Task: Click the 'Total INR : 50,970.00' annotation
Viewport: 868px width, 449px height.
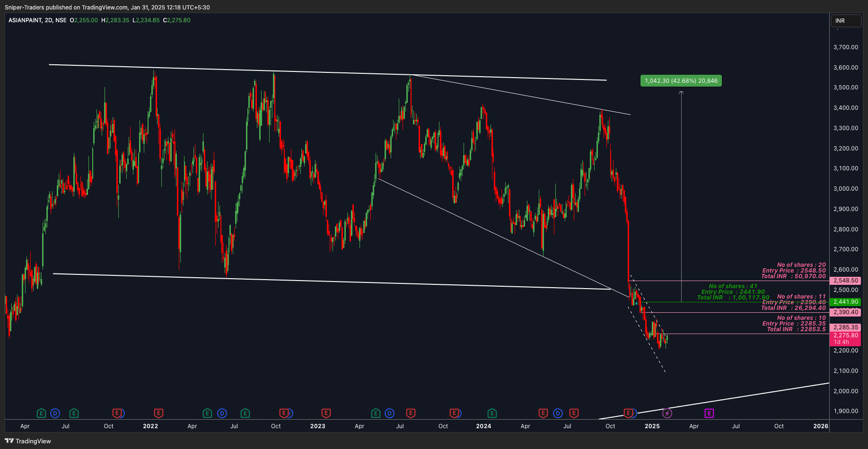Action: click(x=794, y=276)
